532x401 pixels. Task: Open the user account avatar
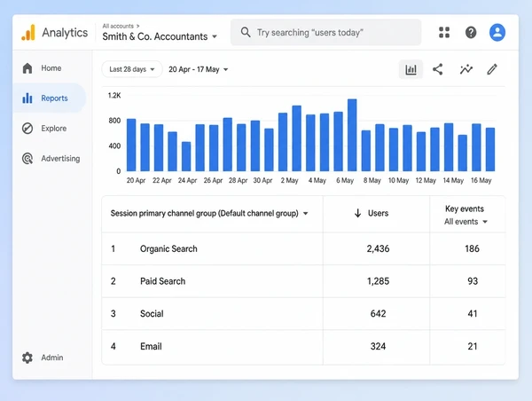click(497, 33)
